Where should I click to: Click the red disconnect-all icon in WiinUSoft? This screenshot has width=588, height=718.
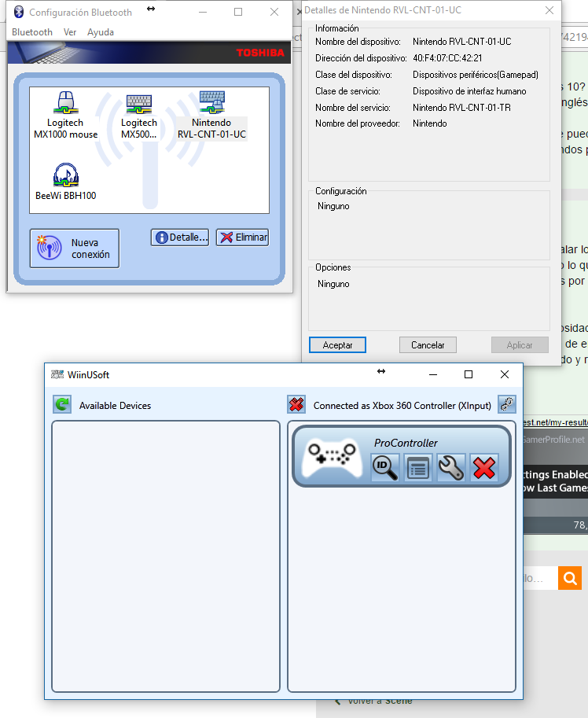[296, 404]
